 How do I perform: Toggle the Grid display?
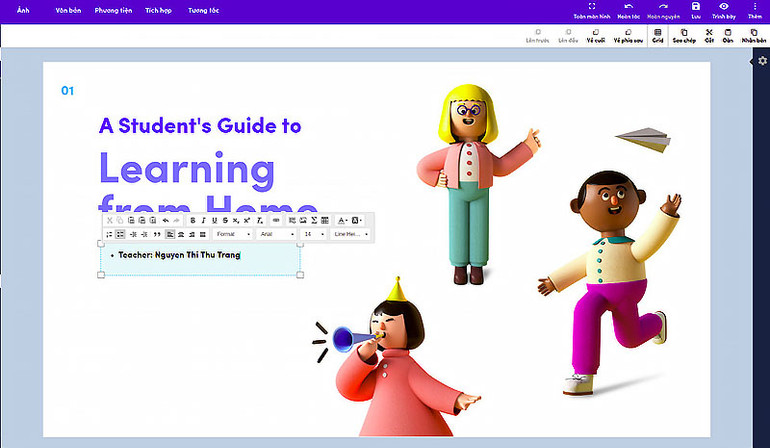coord(657,37)
